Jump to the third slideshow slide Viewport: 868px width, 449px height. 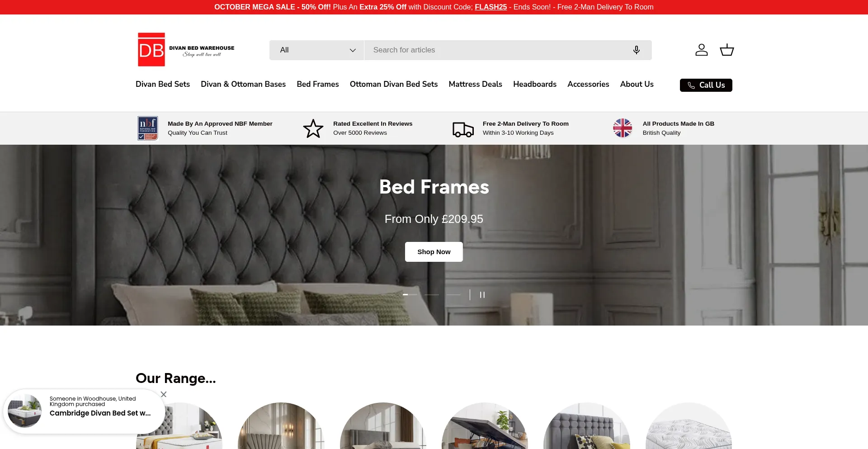(432, 295)
